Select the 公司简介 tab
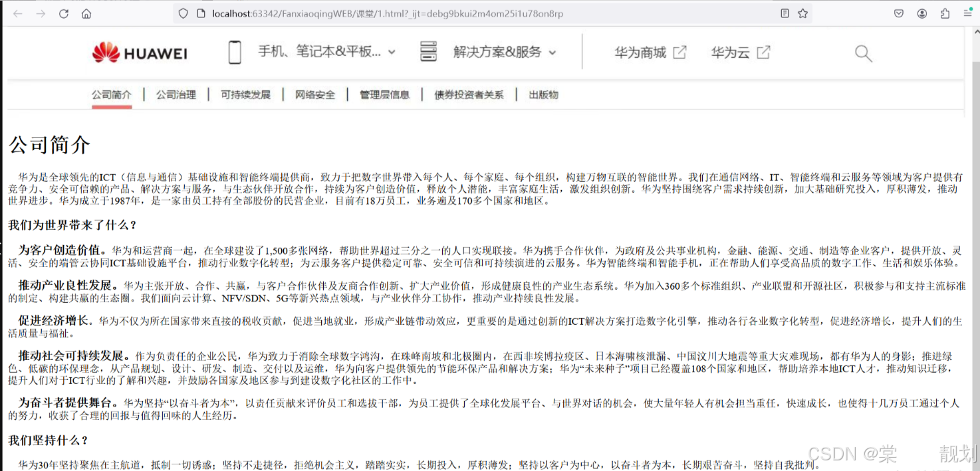 (x=112, y=95)
